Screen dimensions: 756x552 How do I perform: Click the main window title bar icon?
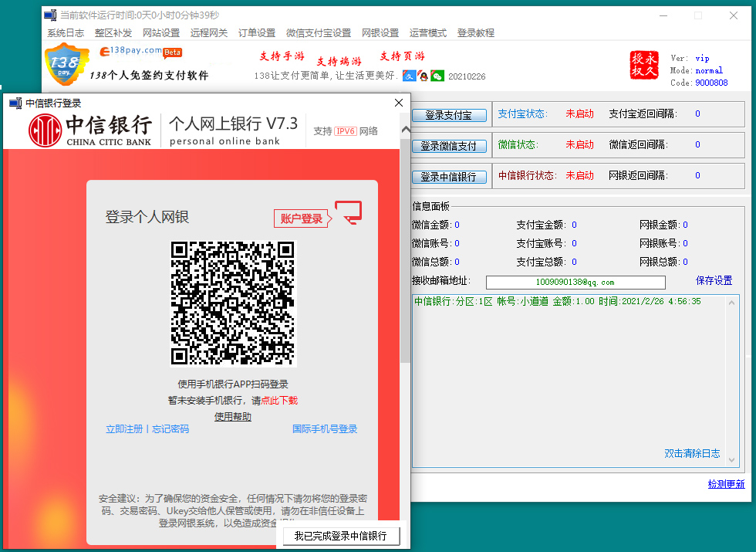pos(50,15)
